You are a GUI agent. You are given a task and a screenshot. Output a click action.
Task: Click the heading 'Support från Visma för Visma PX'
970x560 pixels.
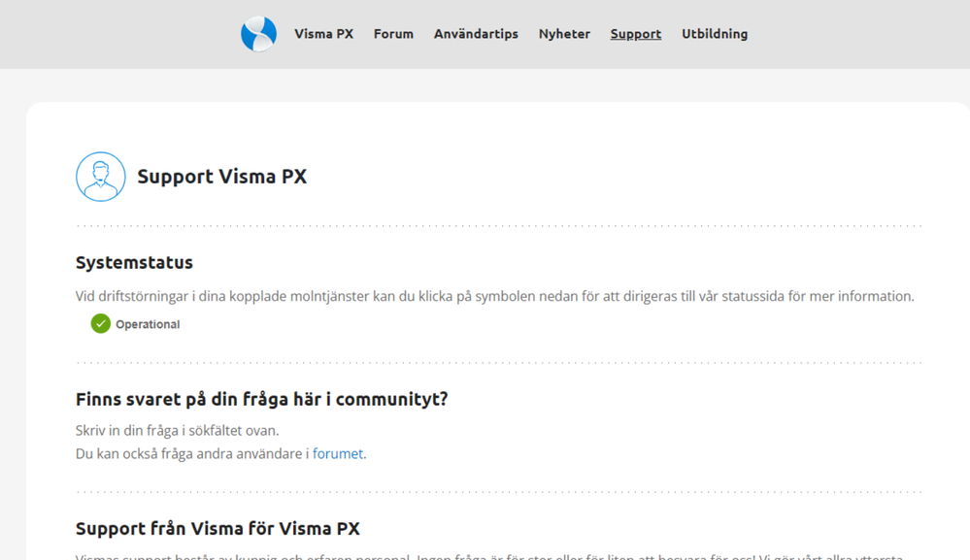pyautogui.click(x=217, y=529)
